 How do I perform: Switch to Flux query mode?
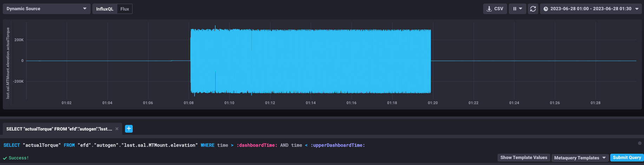click(x=125, y=9)
